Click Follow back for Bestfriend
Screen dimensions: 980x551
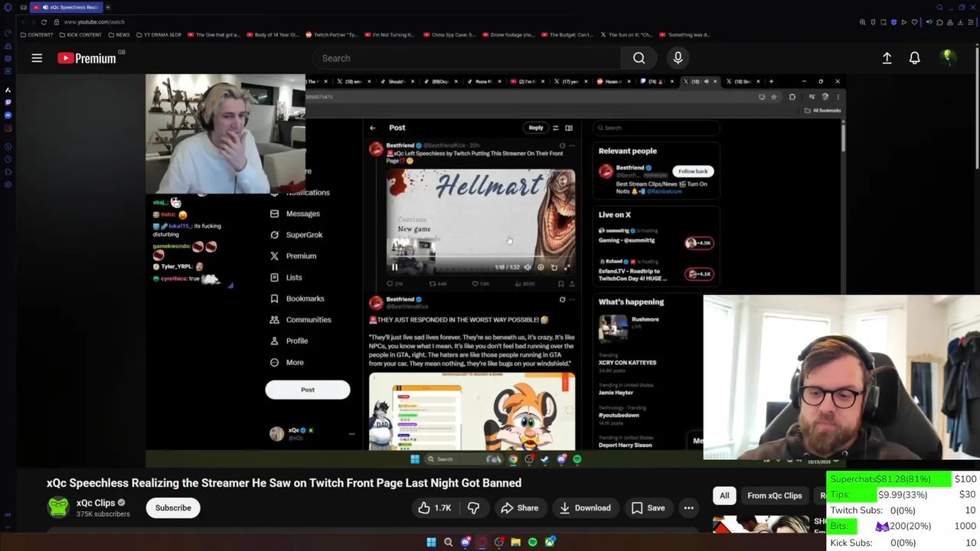(693, 171)
